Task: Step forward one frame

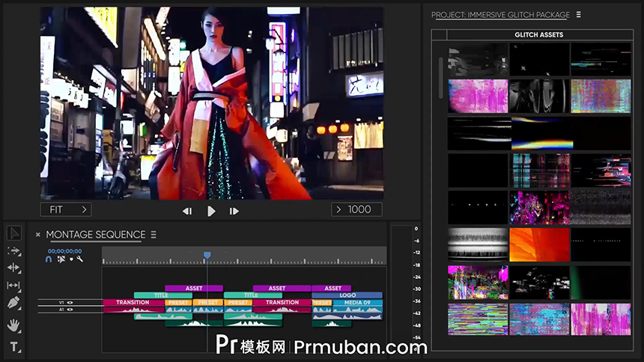Action: [234, 211]
